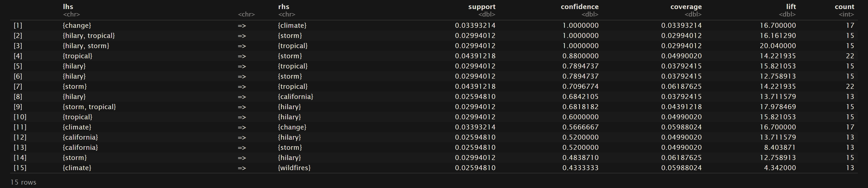Screen dimensions: 868x188
Task: Select coverage value 0.04391218
Action: 681,107
